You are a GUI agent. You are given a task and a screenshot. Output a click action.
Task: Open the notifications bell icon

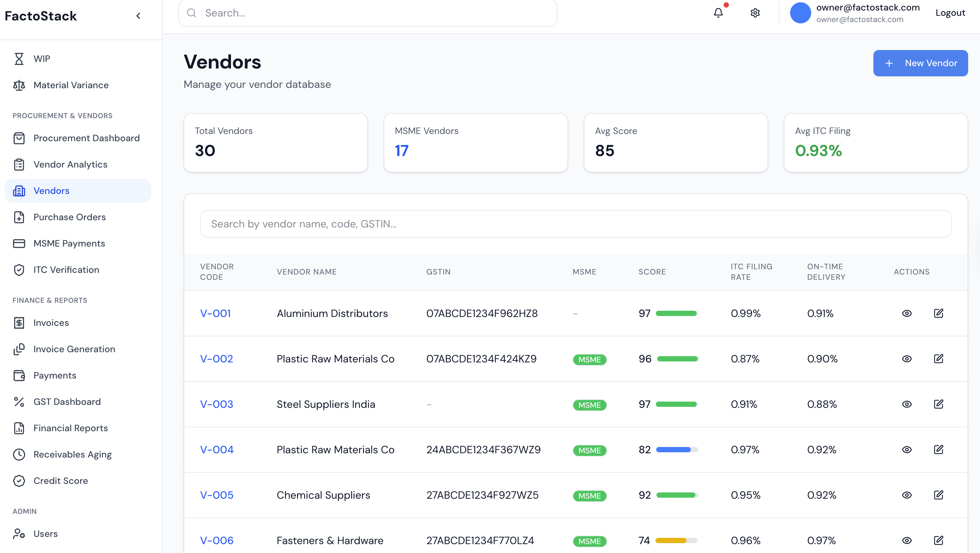[718, 13]
